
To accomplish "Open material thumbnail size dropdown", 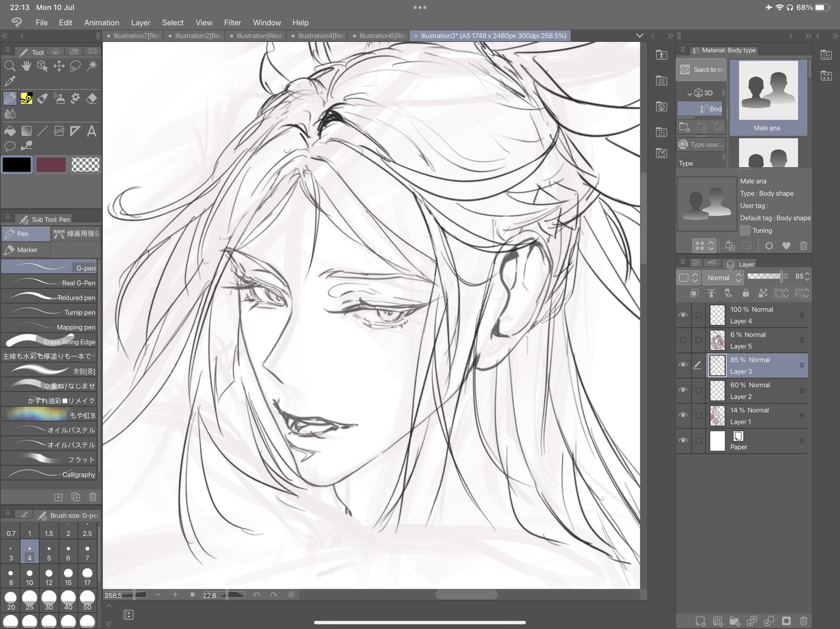I will coord(704,246).
